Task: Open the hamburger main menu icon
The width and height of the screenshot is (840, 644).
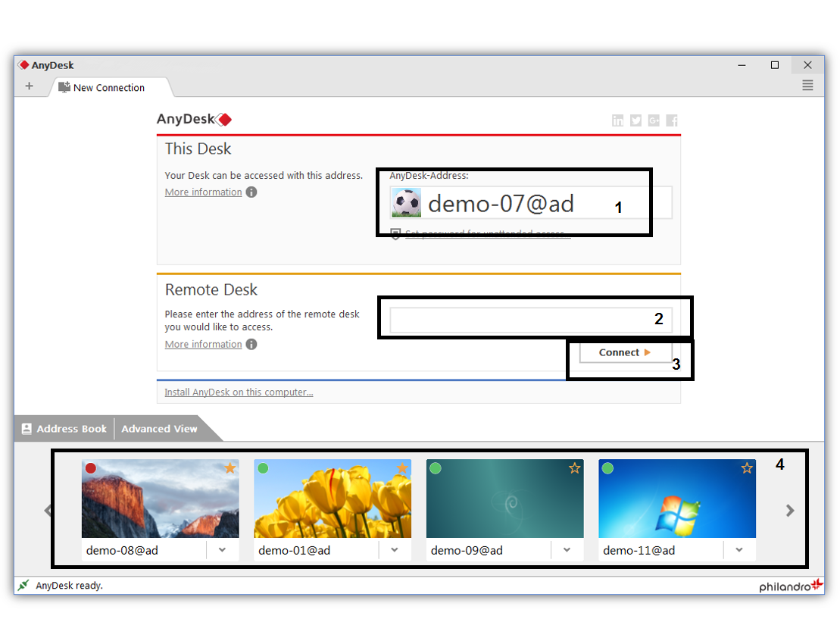Action: click(x=807, y=86)
